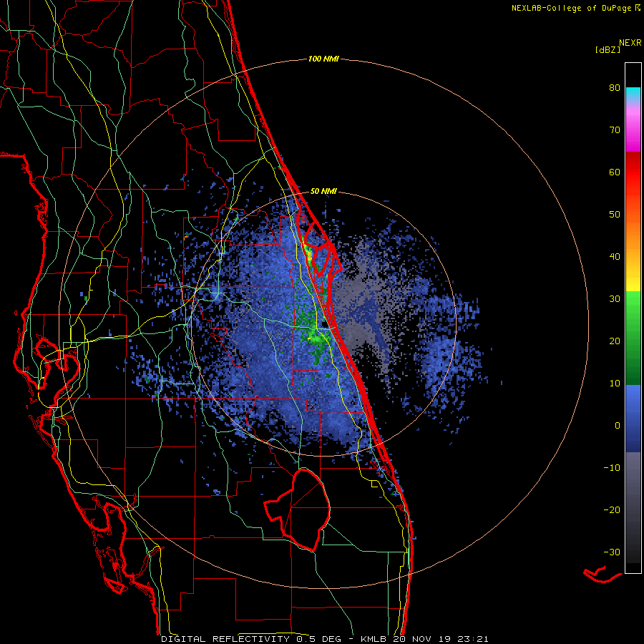This screenshot has width=644, height=644.
Task: Click the NEXLAB-College of DuPage label
Action: tap(572, 8)
